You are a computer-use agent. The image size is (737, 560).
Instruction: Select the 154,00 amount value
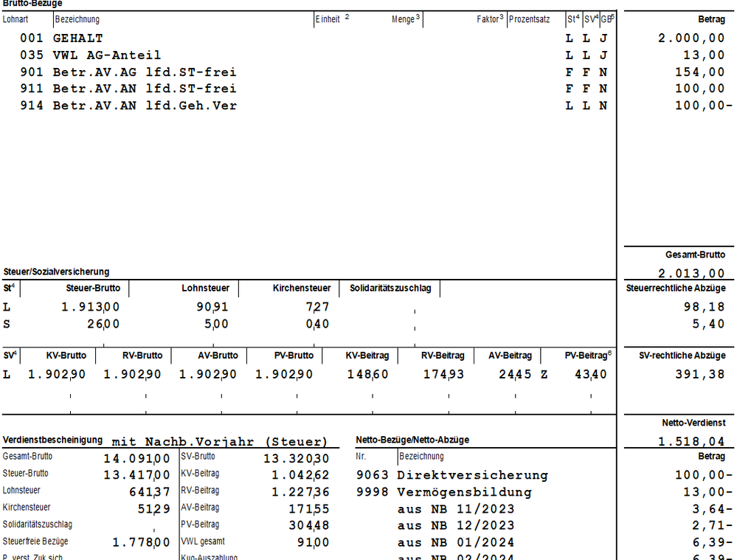point(699,72)
